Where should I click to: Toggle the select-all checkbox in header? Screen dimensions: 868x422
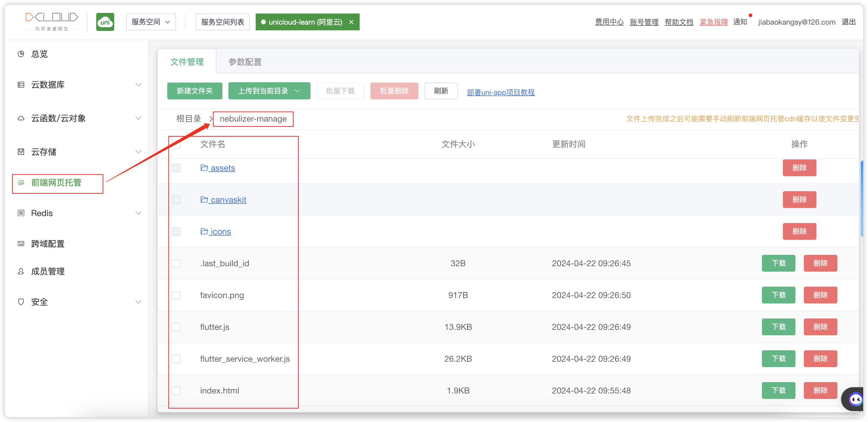(176, 144)
